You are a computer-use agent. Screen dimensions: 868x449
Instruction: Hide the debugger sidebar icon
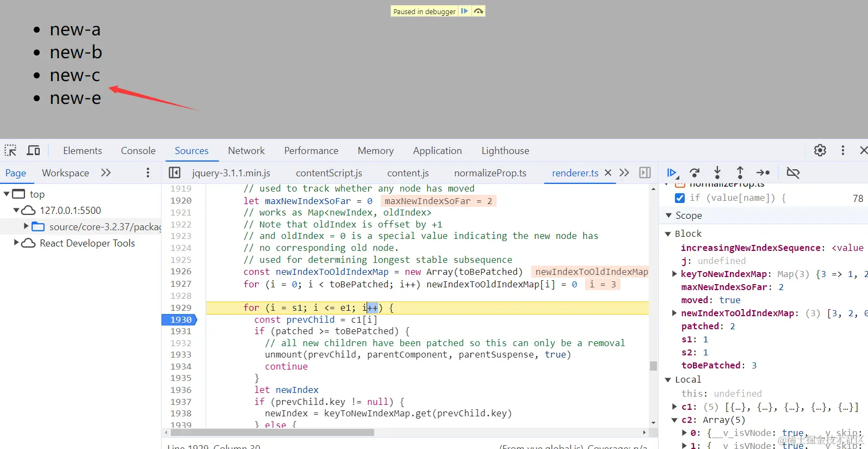pyautogui.click(x=645, y=173)
